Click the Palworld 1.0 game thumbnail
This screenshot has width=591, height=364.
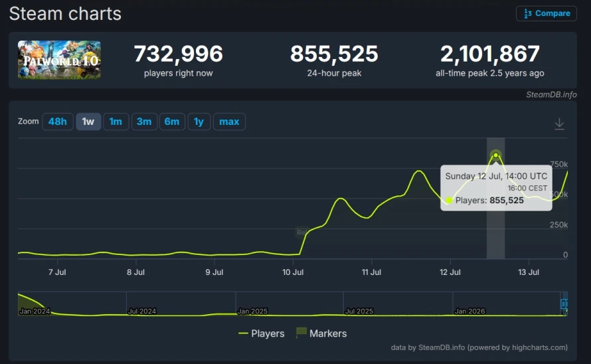(x=59, y=60)
